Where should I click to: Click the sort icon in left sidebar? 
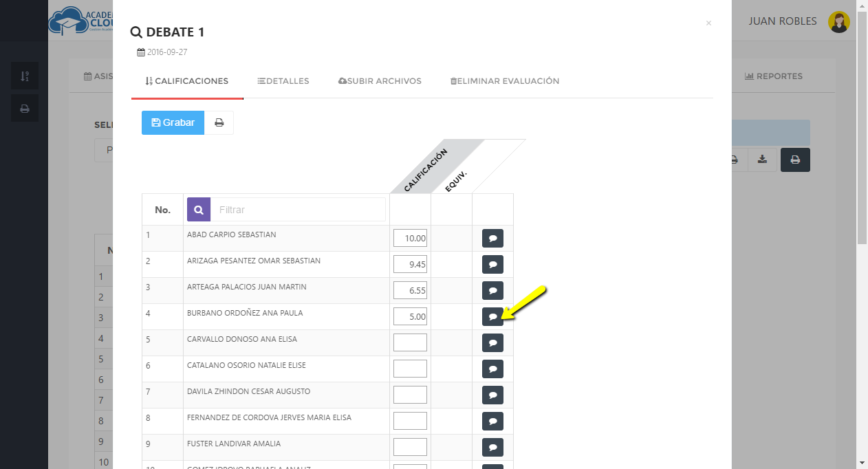(25, 76)
